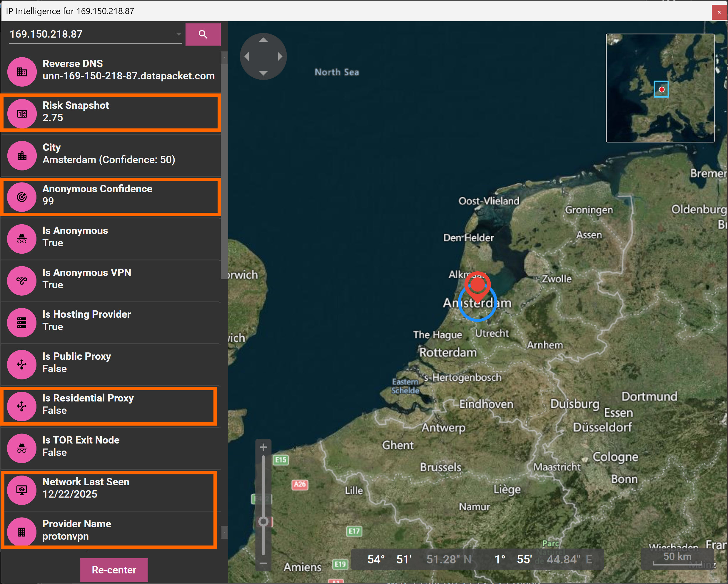The image size is (728, 584).
Task: Zoom out with the minus button
Action: coord(263,563)
